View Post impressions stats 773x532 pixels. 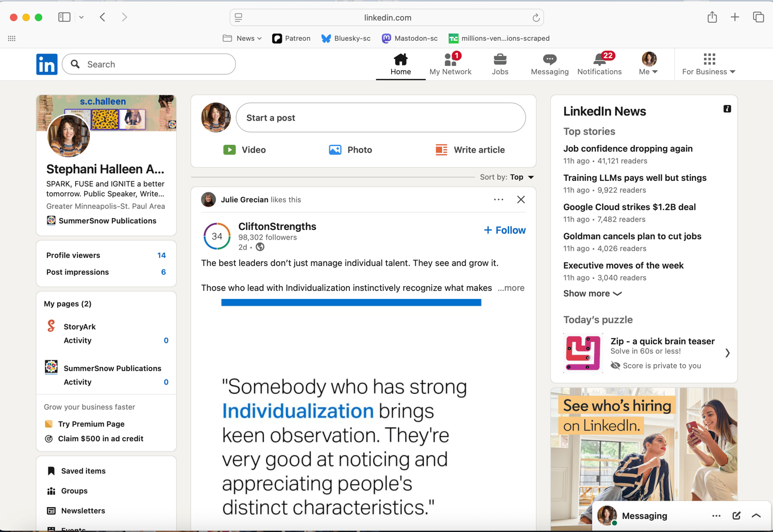(106, 272)
